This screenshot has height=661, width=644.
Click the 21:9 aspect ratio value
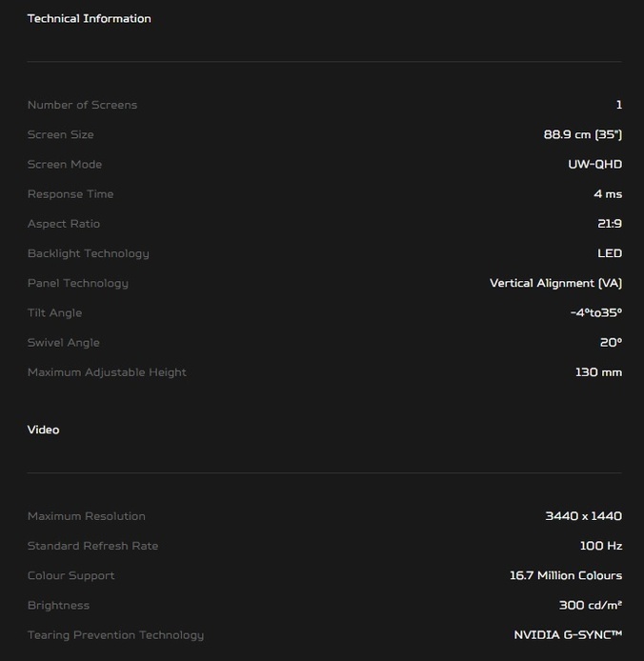[x=609, y=224]
